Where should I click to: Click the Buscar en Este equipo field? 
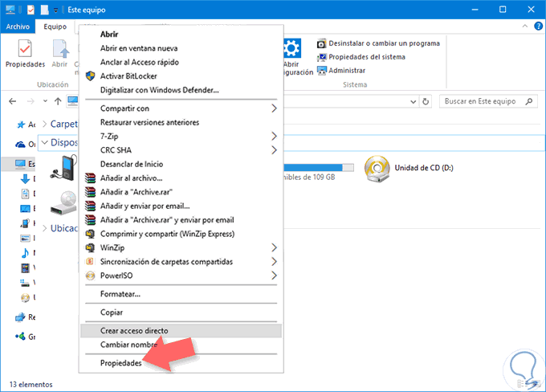point(480,102)
